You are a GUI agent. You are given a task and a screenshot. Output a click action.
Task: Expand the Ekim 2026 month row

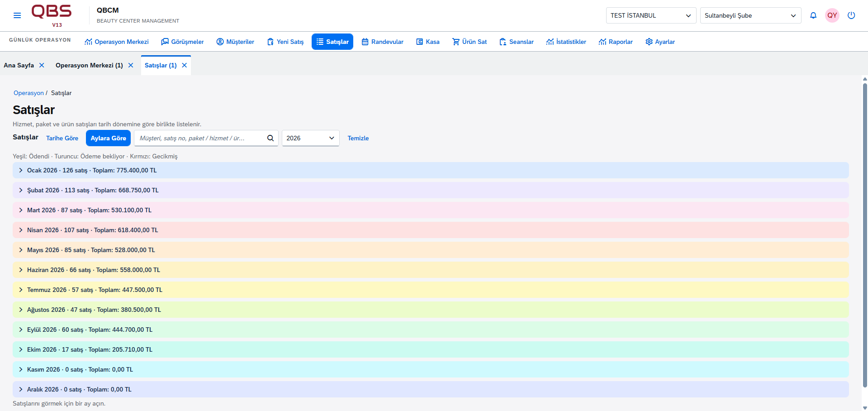pyautogui.click(x=431, y=349)
